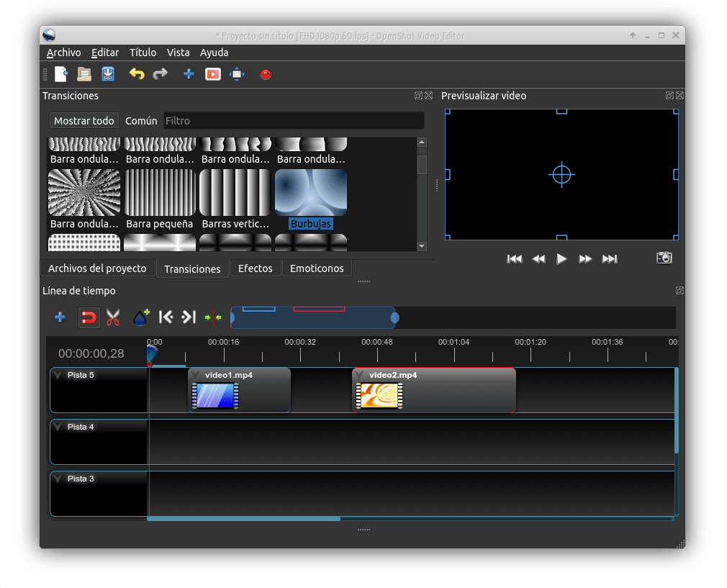Adjust the timeline zoom slider handle

(395, 317)
